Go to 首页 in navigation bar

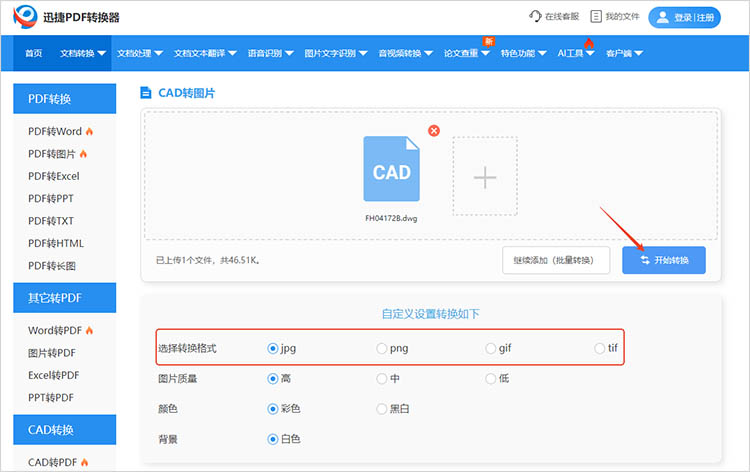click(33, 53)
